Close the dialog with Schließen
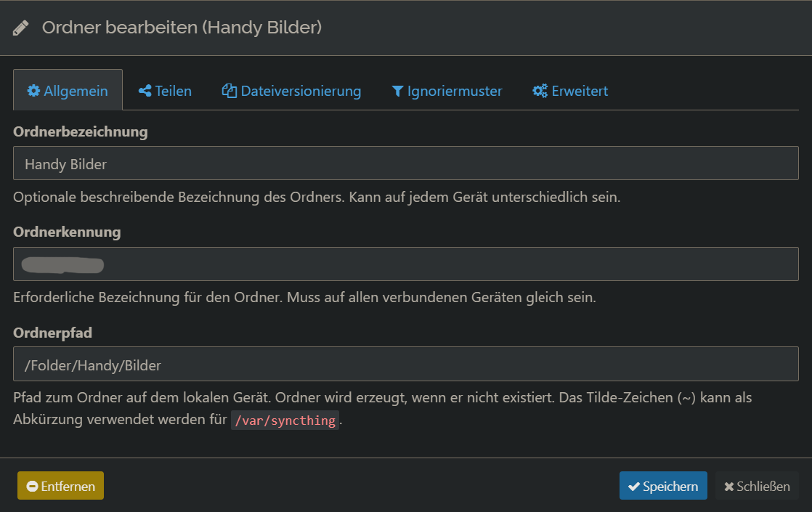Image resolution: width=812 pixels, height=512 pixels. pyautogui.click(x=757, y=486)
